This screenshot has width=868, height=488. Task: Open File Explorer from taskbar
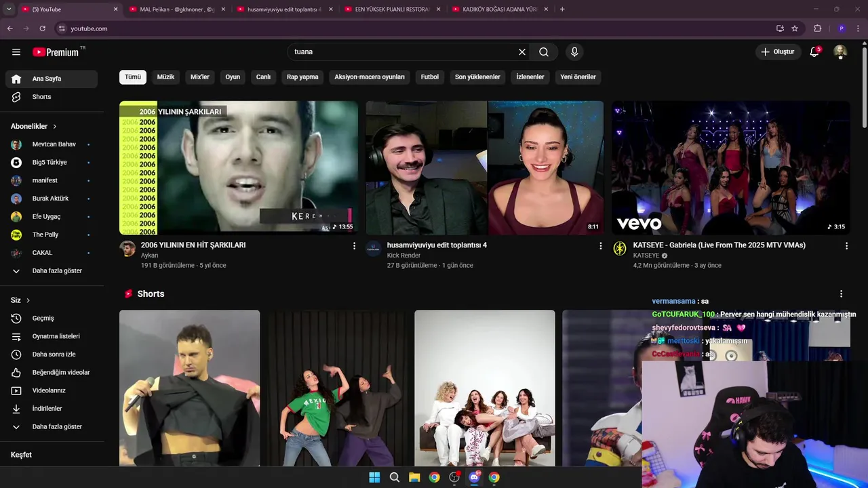[x=414, y=477]
